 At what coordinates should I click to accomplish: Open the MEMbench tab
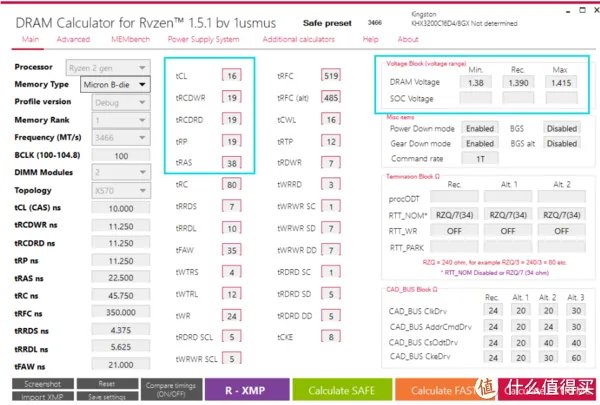pos(129,39)
